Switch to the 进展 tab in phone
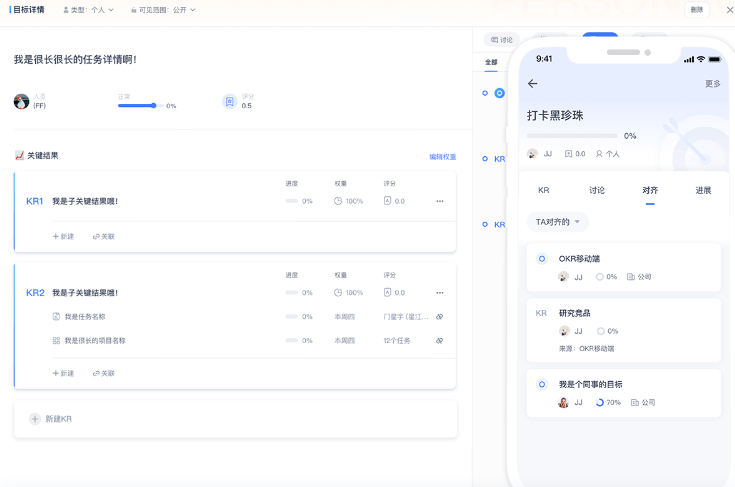Screen dimensions: 735x487 tap(703, 190)
